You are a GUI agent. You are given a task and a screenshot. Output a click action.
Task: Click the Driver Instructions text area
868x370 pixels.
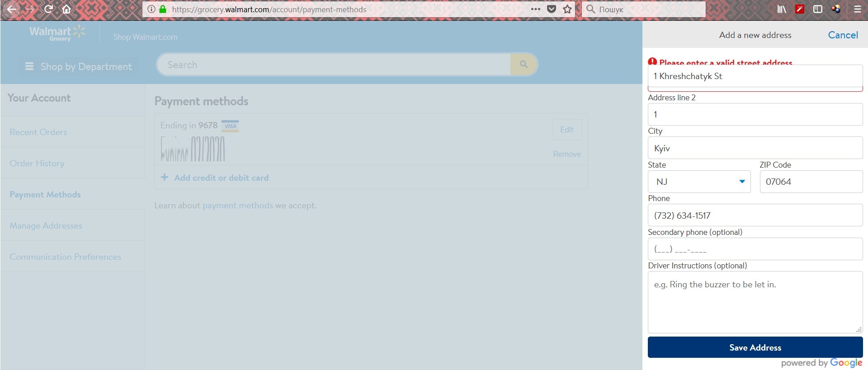pyautogui.click(x=755, y=302)
